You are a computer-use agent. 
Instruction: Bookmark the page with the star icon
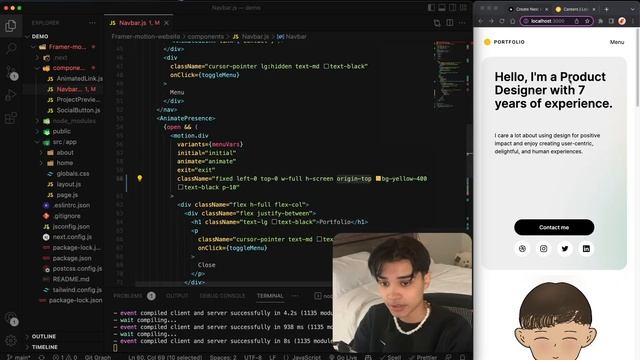(587, 21)
